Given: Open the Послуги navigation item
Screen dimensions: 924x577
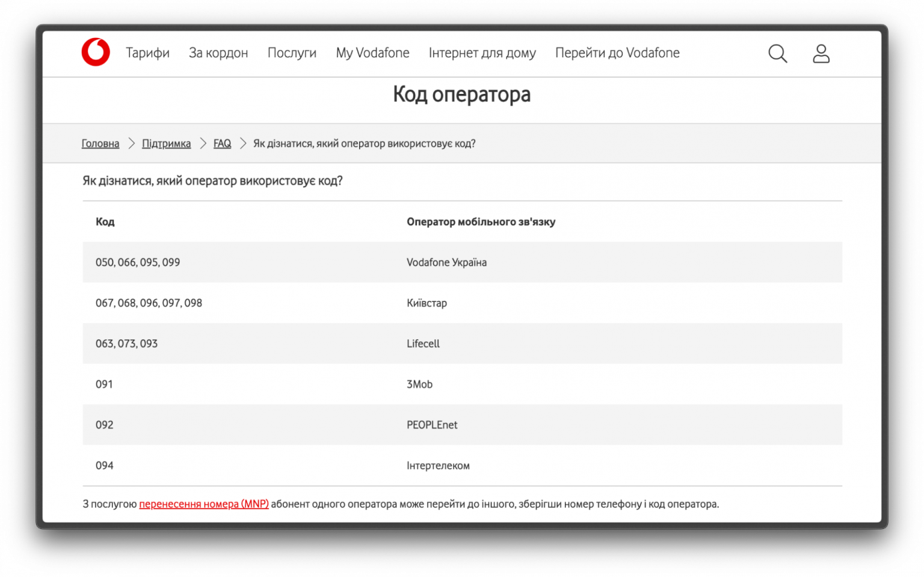Looking at the screenshot, I should coord(292,53).
